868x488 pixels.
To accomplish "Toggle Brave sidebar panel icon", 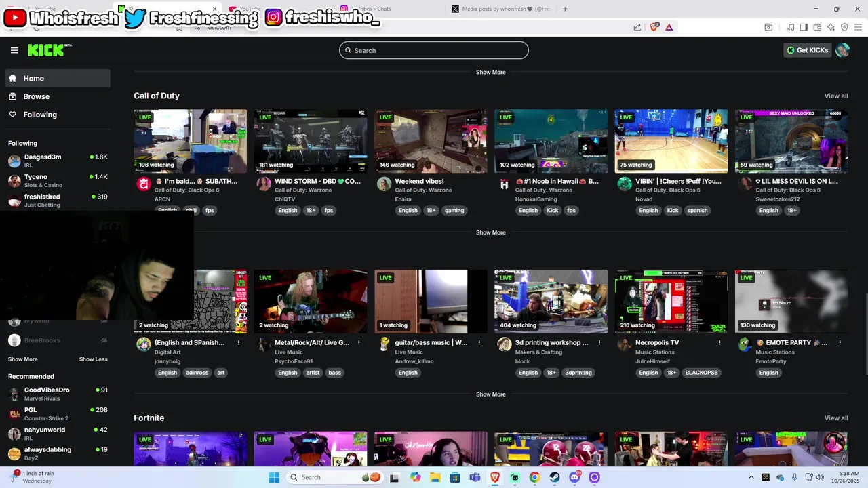I will (804, 27).
